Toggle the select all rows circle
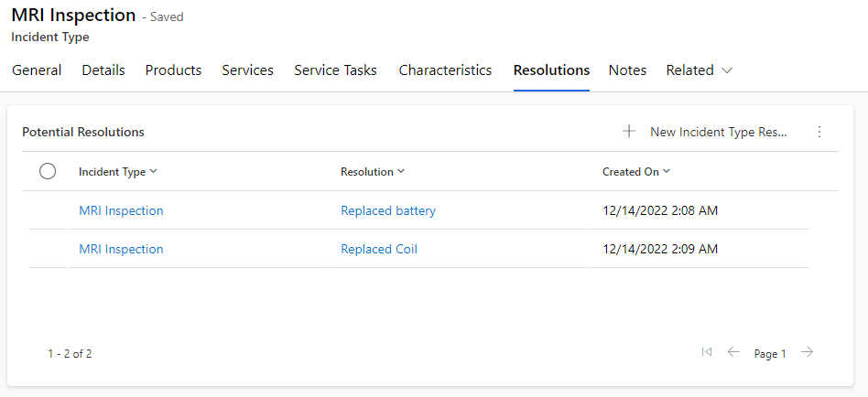The image size is (868, 397). tap(48, 171)
